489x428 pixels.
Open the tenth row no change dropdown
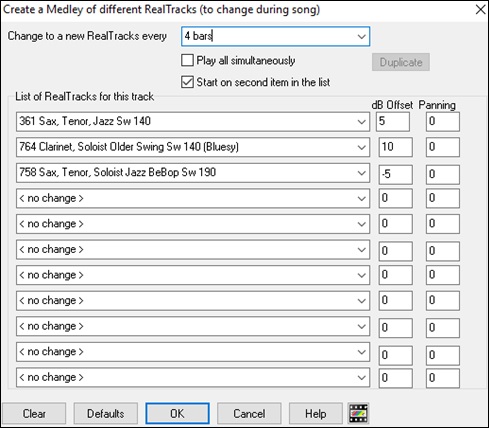pos(193,352)
